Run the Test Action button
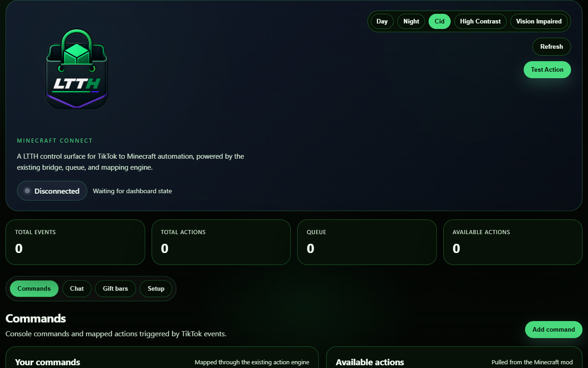The width and height of the screenshot is (588, 368). 547,69
